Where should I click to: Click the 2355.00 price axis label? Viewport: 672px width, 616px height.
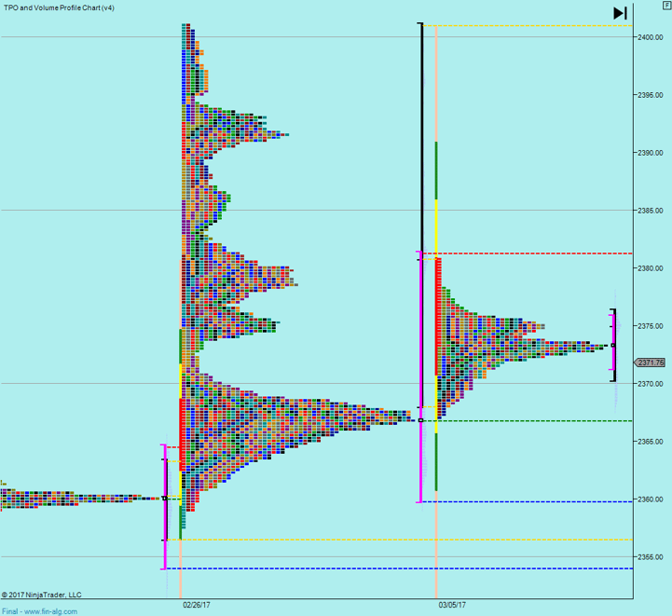[x=650, y=557]
